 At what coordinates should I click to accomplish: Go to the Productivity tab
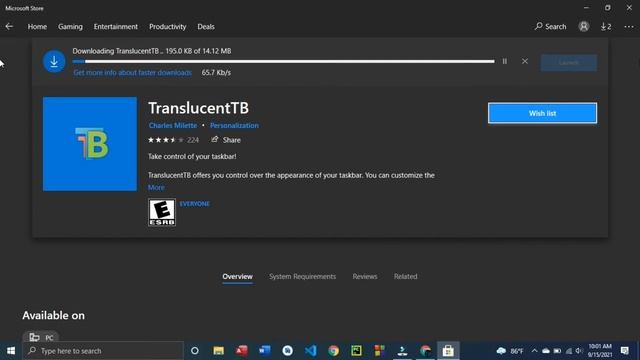click(x=167, y=27)
